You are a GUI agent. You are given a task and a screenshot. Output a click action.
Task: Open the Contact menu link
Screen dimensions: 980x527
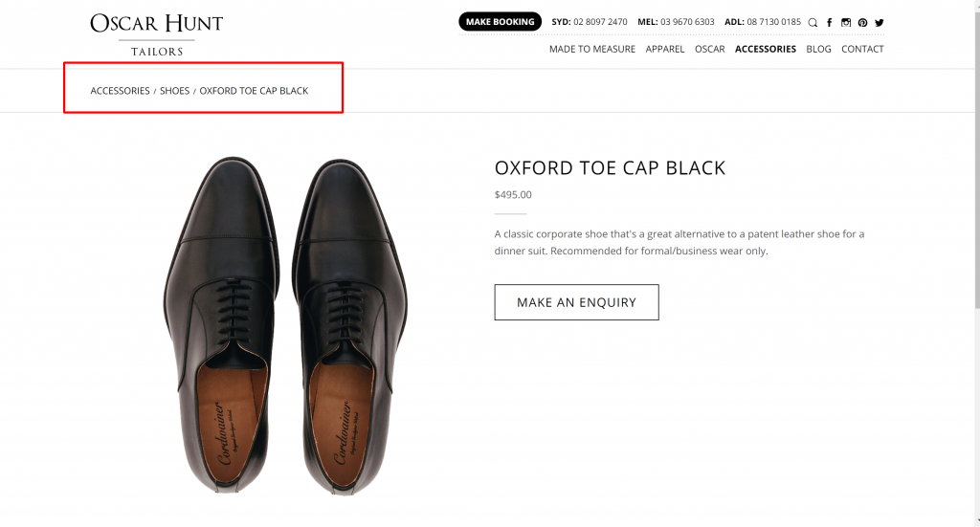click(862, 49)
